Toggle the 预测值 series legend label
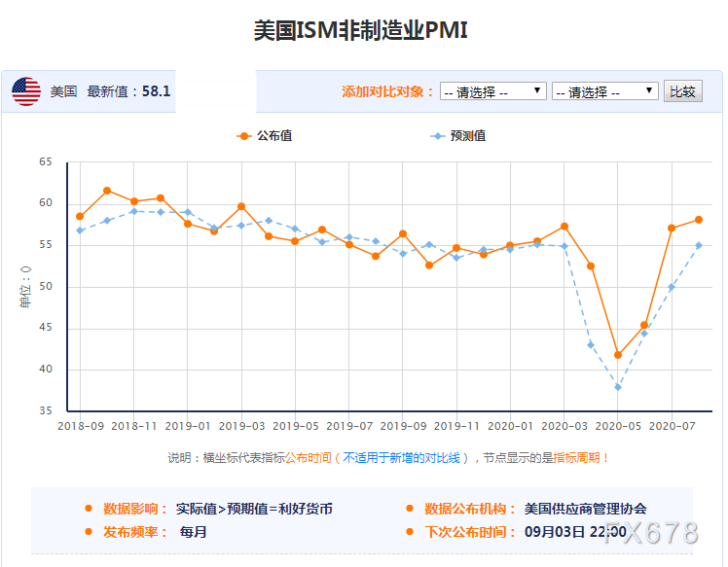Screen dimensions: 728x567 [x=468, y=136]
